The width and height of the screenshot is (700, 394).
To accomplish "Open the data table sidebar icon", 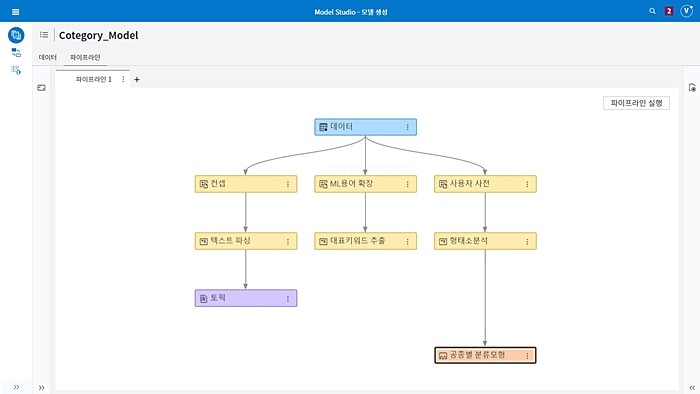I will 16,70.
